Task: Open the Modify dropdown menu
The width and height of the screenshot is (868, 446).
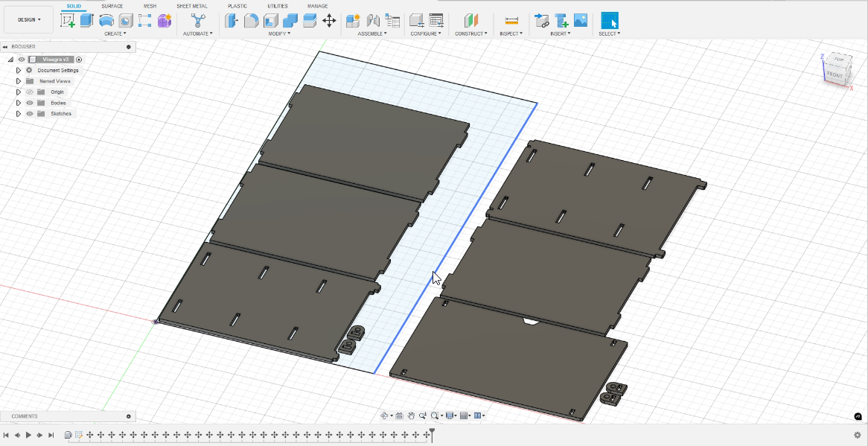Action: 279,34
